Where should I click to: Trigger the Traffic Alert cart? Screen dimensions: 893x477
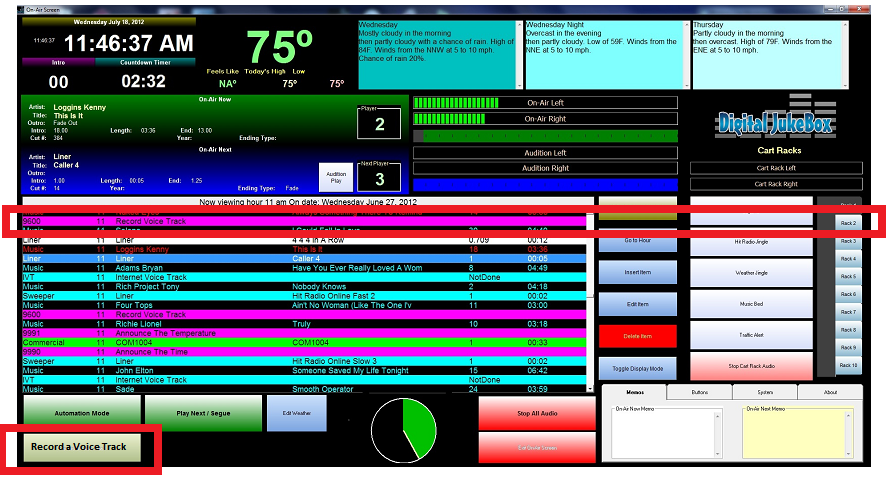tap(753, 336)
